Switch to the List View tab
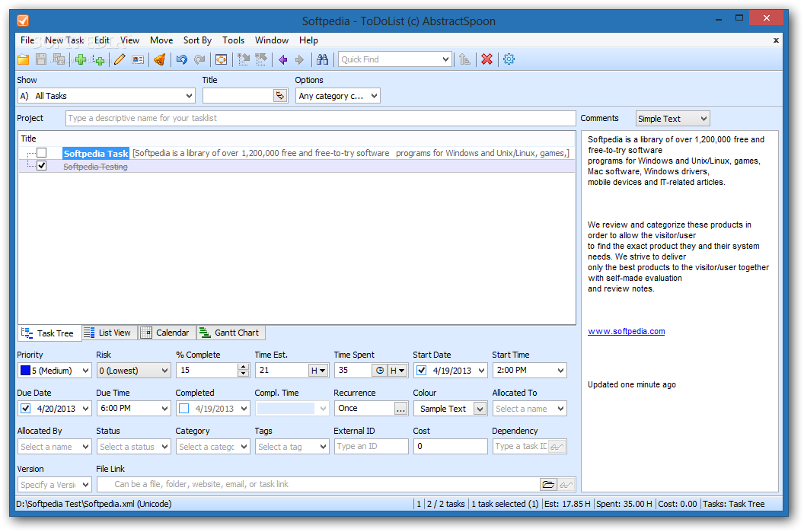The image size is (804, 532). coord(109,333)
